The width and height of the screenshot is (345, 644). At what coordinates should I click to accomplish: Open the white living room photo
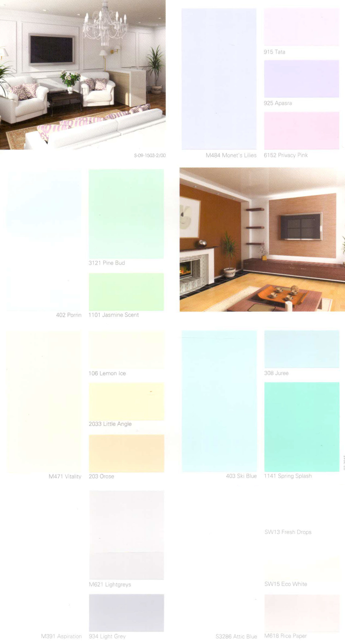click(x=83, y=75)
